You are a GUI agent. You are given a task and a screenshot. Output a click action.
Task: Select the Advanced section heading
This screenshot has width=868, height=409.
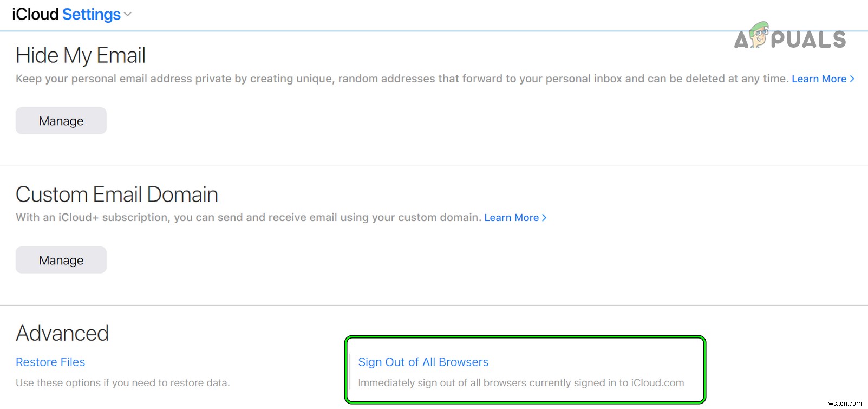point(62,334)
